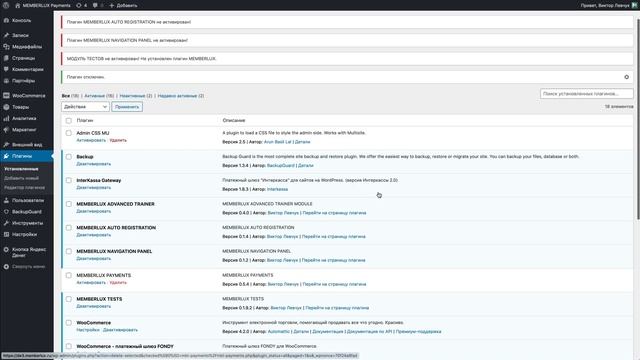Filter by Неактивные plugins
Image resolution: width=640 pixels, height=360 pixels.
point(136,96)
